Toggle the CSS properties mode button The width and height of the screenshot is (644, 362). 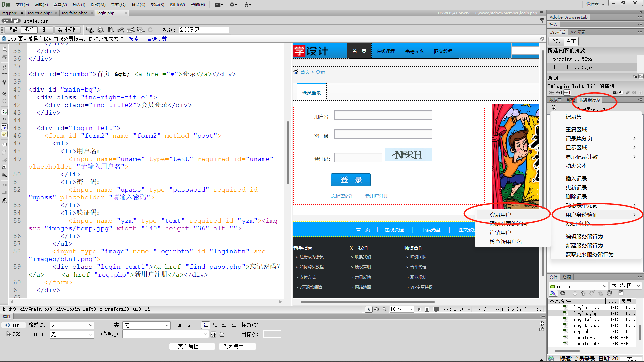coord(14,334)
